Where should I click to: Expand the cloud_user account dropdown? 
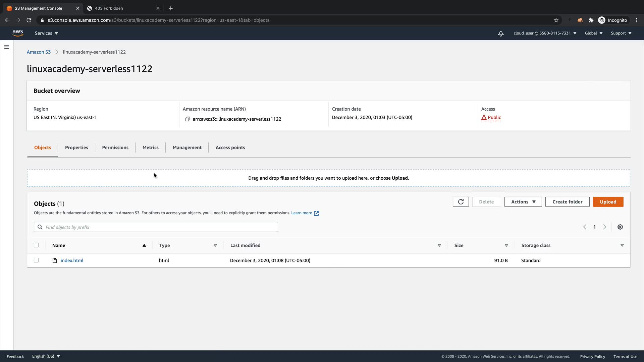point(545,33)
